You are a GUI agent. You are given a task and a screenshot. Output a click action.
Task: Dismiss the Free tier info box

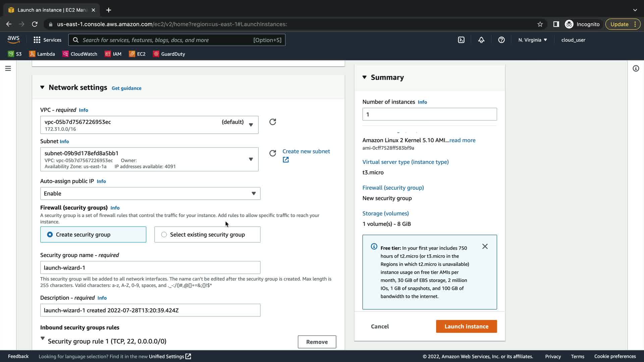(x=485, y=246)
